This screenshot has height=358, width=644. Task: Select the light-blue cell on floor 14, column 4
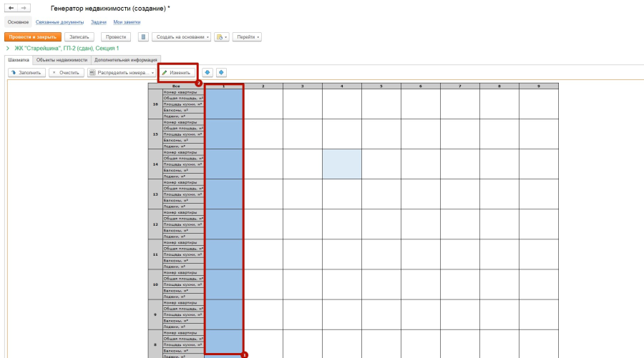click(x=341, y=164)
